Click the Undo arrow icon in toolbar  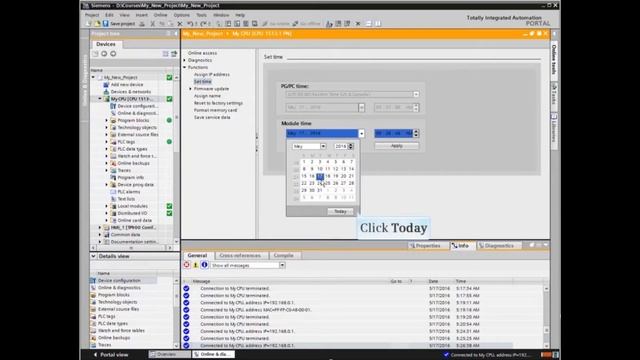[190, 24]
